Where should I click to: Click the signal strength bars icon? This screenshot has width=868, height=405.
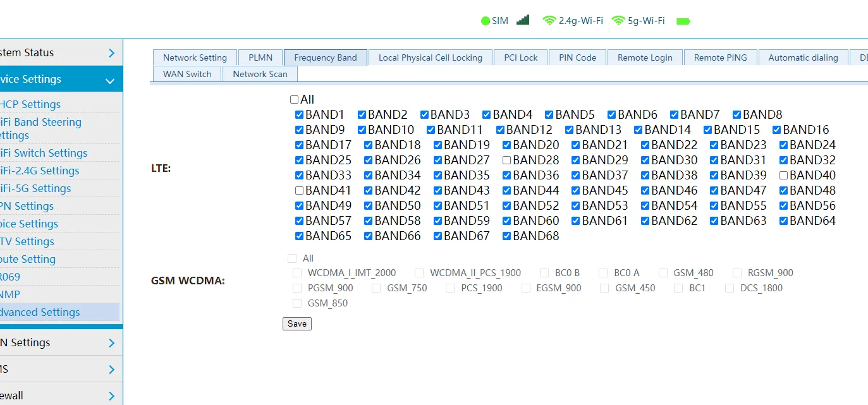523,20
